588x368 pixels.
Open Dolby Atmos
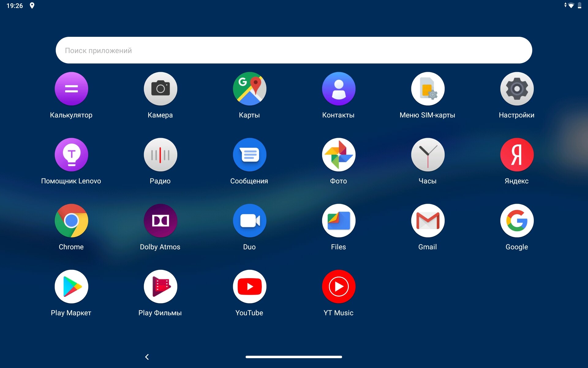coord(160,221)
